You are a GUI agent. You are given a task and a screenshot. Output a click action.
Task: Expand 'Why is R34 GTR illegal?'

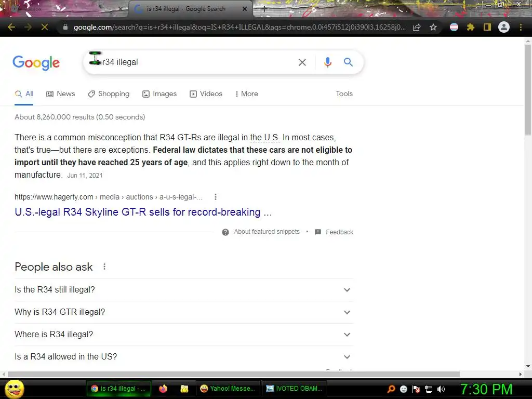[x=184, y=312]
